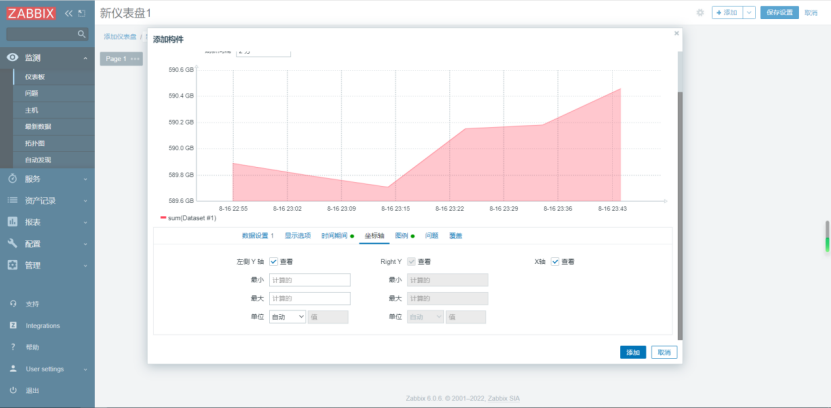The width and height of the screenshot is (831, 408).
Task: Expand User settings using its chevron
Action: [85, 369]
